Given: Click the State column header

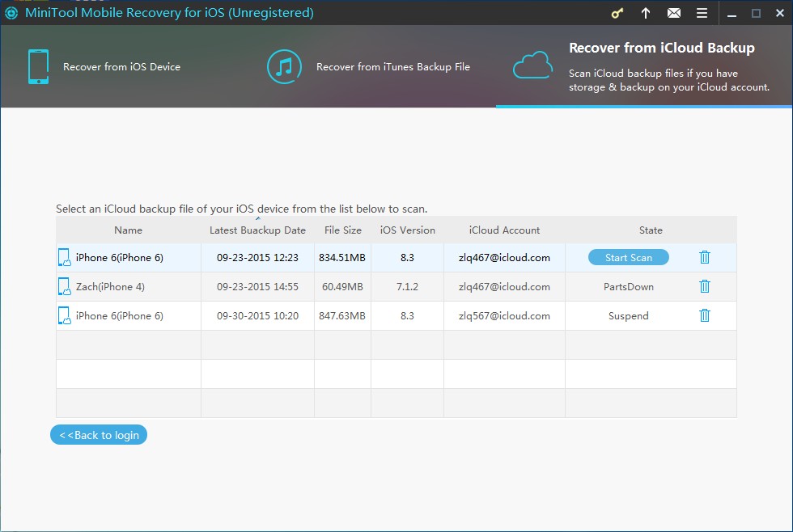Looking at the screenshot, I should tap(651, 230).
